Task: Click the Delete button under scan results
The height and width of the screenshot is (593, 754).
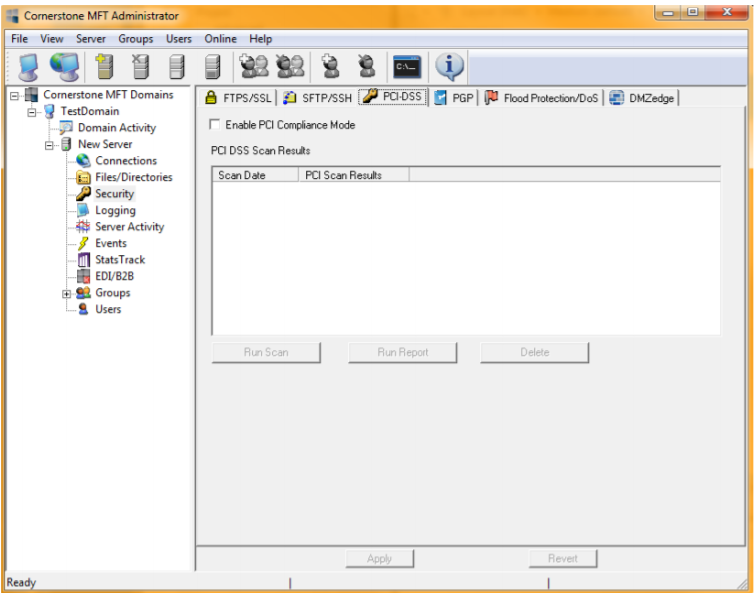Action: click(x=534, y=353)
